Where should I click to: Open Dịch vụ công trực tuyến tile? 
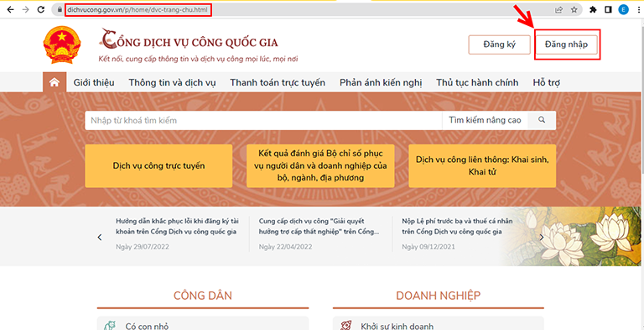point(158,165)
